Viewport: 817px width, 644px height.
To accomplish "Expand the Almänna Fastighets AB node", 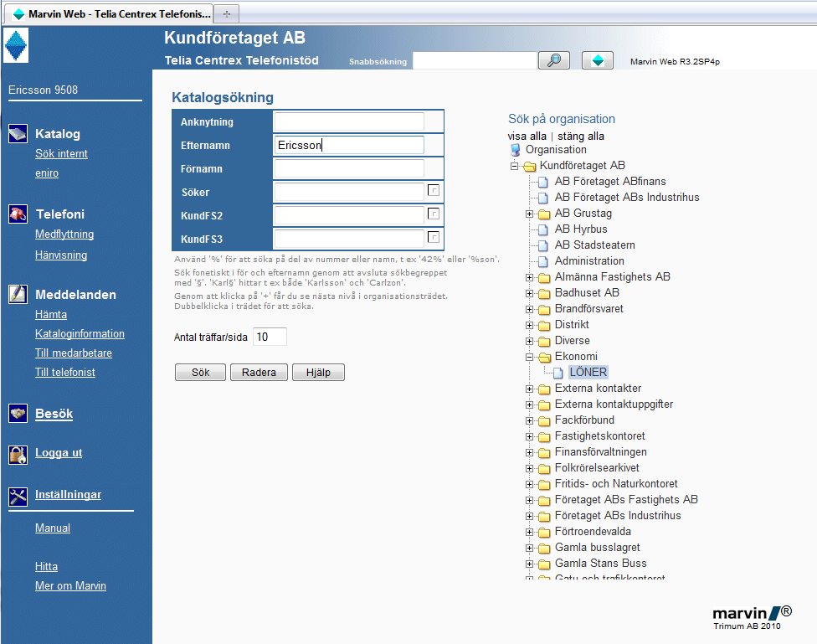I will click(529, 277).
